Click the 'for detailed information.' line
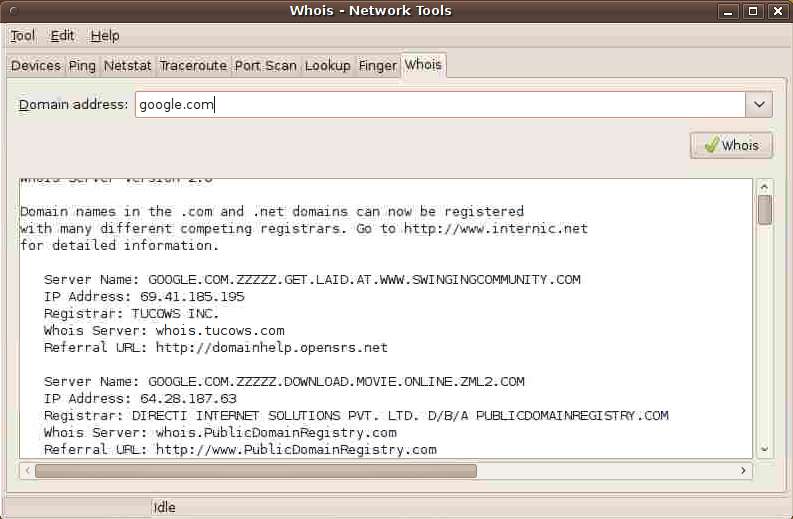Viewport: 793px width, 519px height. [x=120, y=246]
